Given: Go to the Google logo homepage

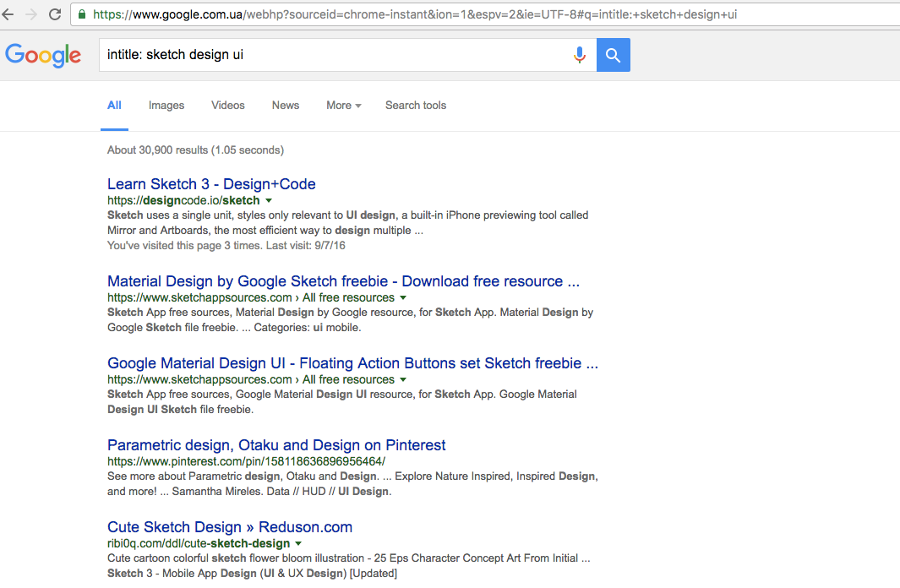Looking at the screenshot, I should [x=43, y=55].
